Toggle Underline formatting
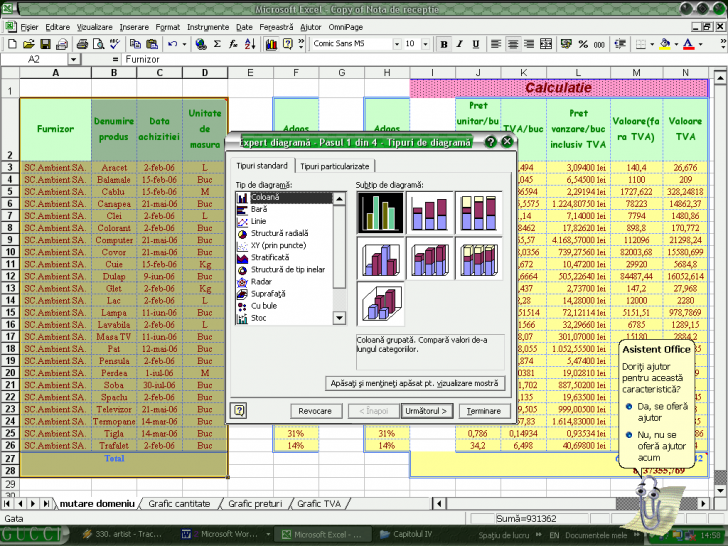Screen dimensions: 728x546 pos(476,44)
